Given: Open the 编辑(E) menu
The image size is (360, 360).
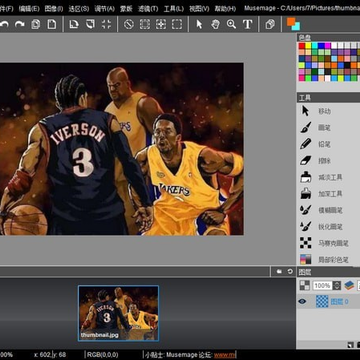Looking at the screenshot, I should point(29,8).
